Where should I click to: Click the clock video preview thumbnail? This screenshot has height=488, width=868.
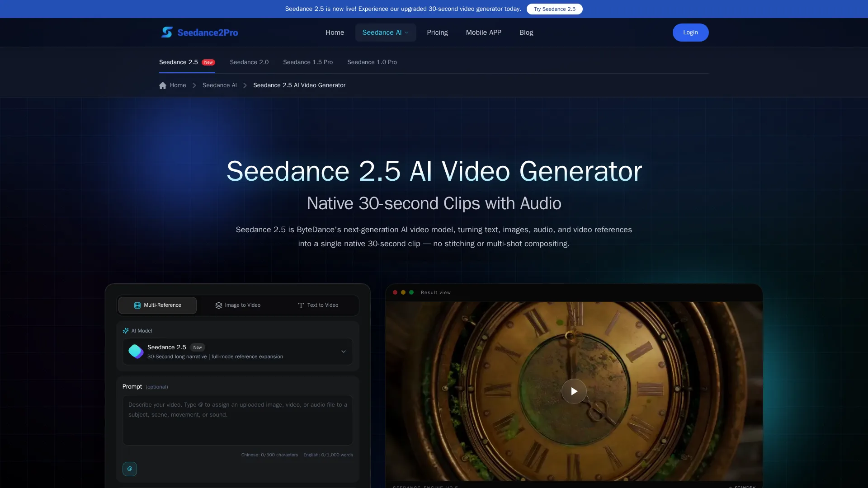tap(574, 391)
